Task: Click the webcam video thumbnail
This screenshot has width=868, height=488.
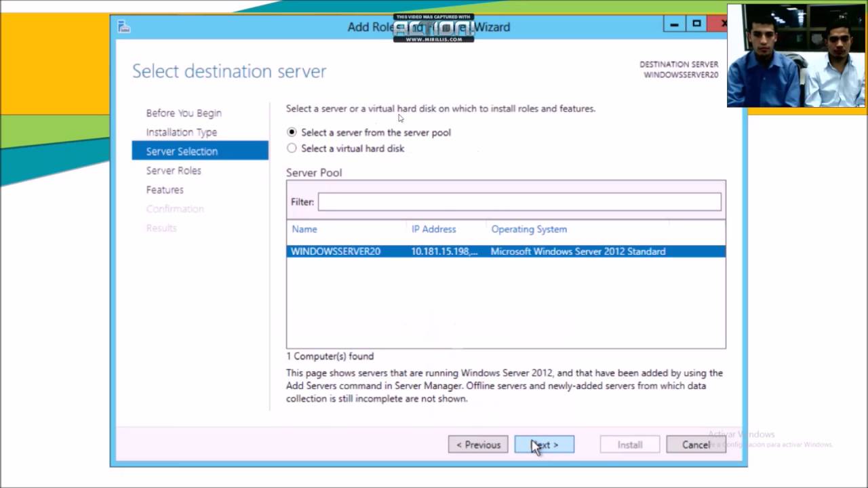Action: (796, 56)
